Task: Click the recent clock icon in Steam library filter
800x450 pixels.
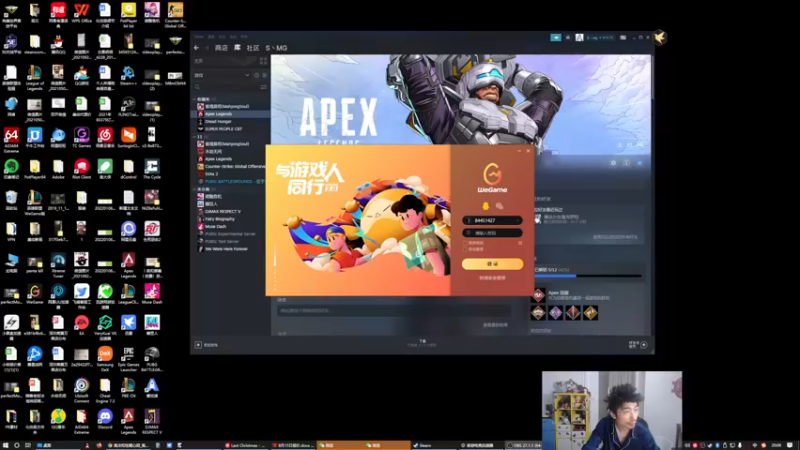Action: (x=256, y=75)
